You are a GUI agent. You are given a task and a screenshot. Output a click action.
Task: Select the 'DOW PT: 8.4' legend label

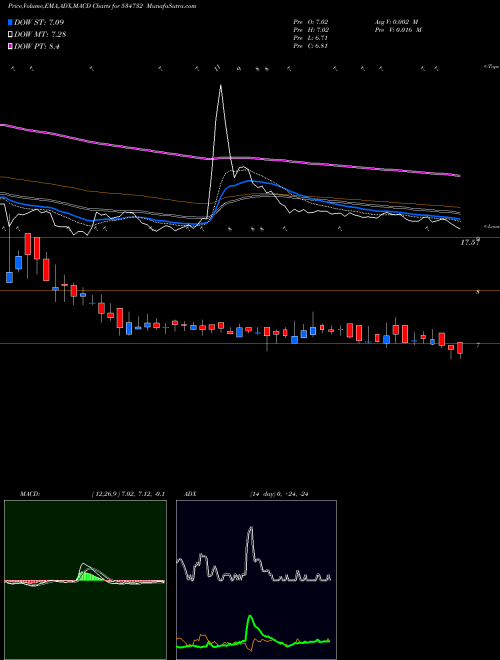point(37,47)
